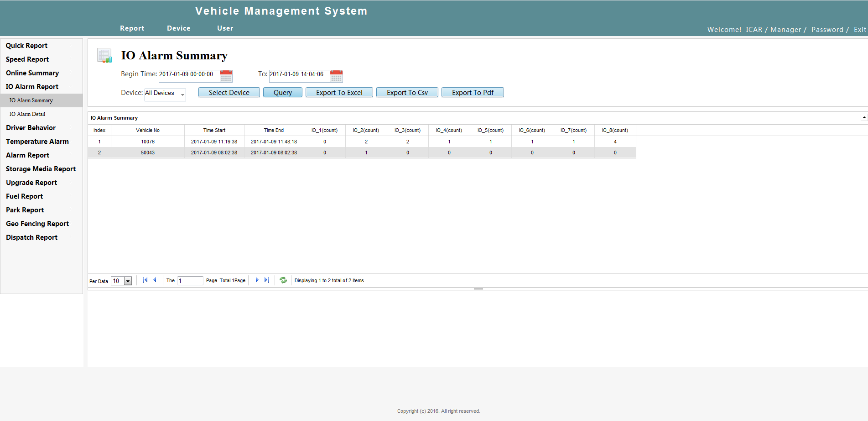This screenshot has height=421, width=868.
Task: Sort by Time End column header
Action: [x=274, y=130]
